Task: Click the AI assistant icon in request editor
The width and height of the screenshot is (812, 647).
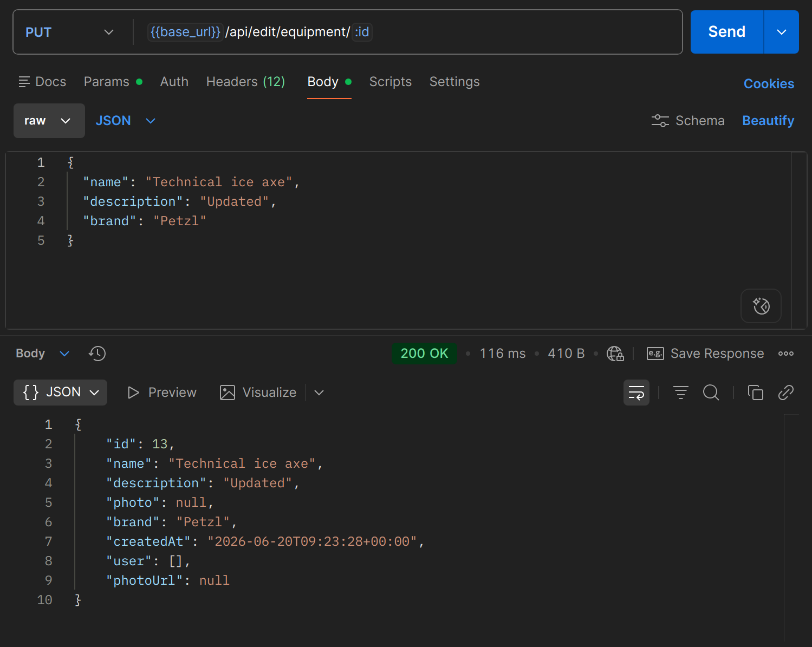Action: pos(761,306)
